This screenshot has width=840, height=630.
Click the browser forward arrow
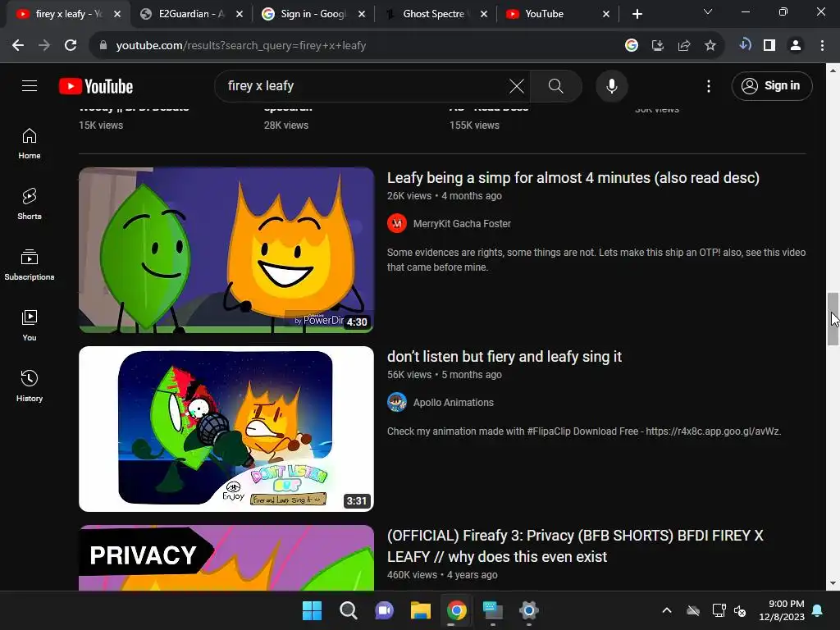tap(44, 46)
